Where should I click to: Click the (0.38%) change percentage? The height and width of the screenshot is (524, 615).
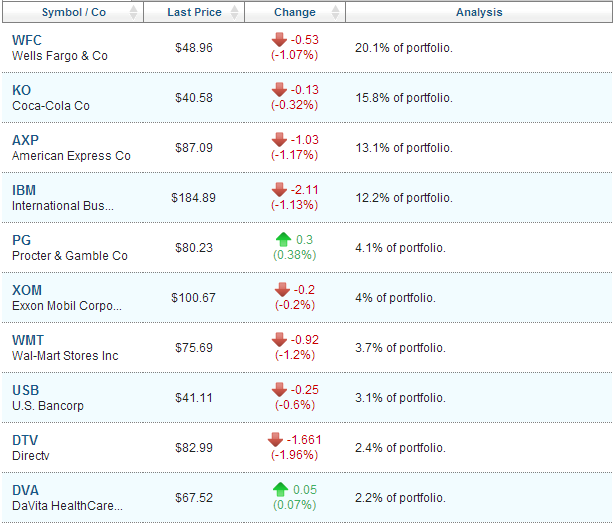[x=295, y=255]
